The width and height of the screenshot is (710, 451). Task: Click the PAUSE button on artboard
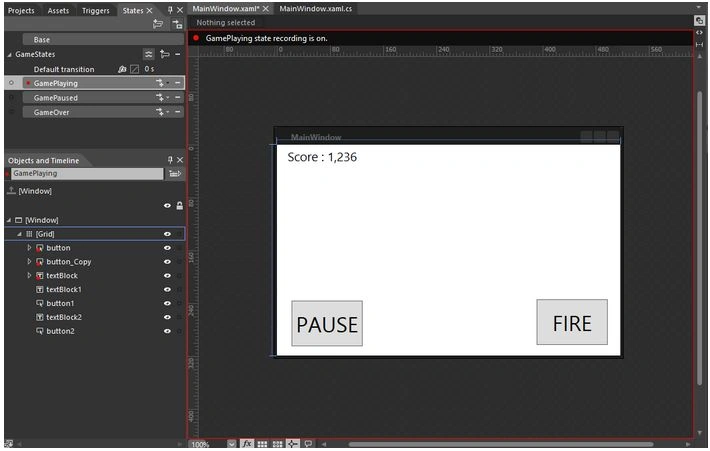327,323
